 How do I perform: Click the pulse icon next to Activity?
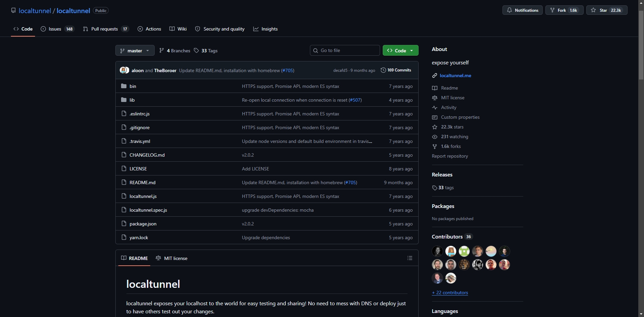[435, 107]
